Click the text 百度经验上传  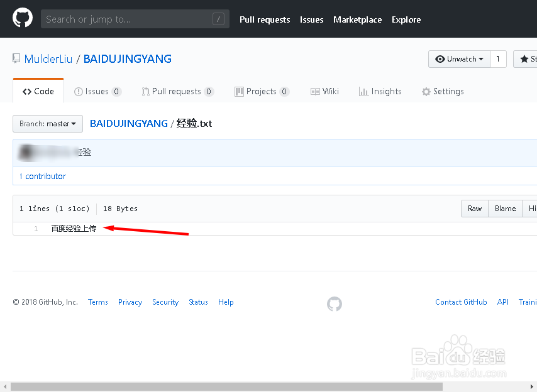tap(74, 229)
